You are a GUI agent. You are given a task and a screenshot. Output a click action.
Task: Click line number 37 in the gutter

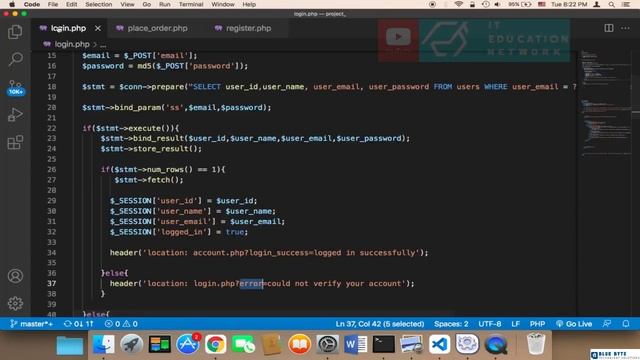click(x=51, y=284)
